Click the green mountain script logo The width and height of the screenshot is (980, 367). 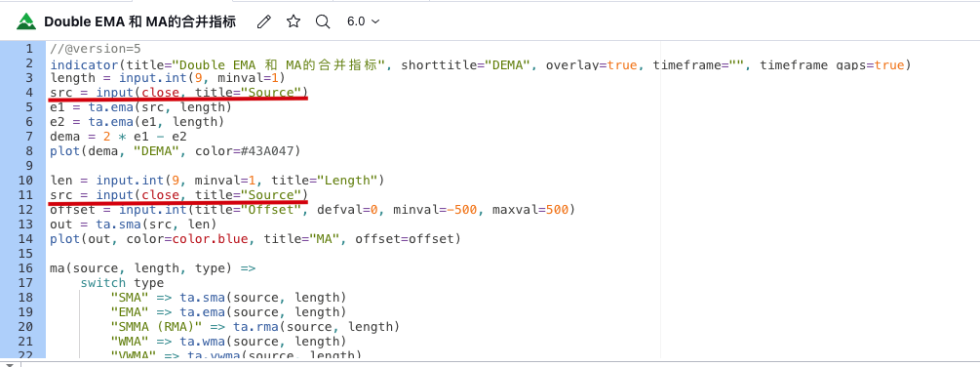(x=26, y=21)
